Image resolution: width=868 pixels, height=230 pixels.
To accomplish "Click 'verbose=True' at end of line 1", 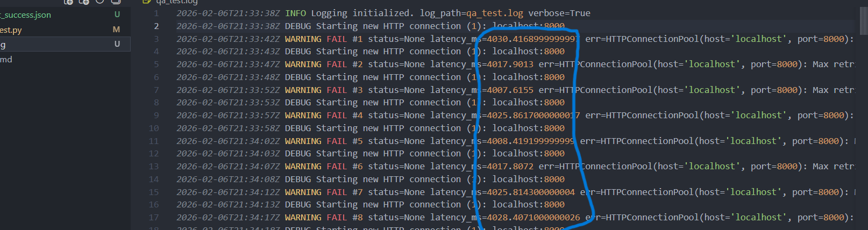I will [x=559, y=13].
